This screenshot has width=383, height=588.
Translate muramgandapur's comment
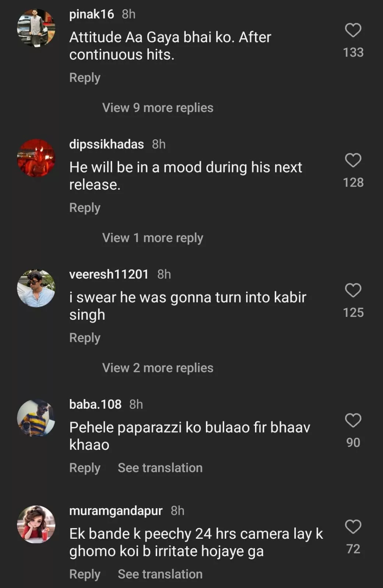(x=160, y=574)
